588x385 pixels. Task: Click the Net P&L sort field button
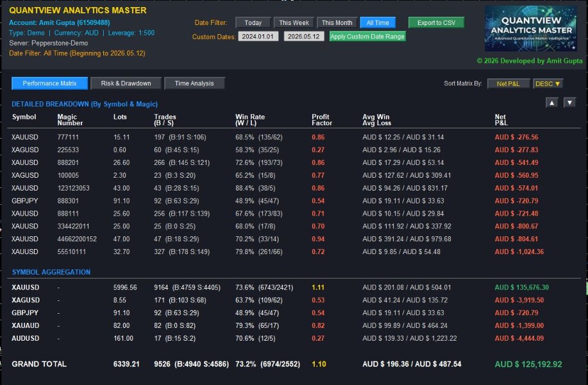click(508, 83)
